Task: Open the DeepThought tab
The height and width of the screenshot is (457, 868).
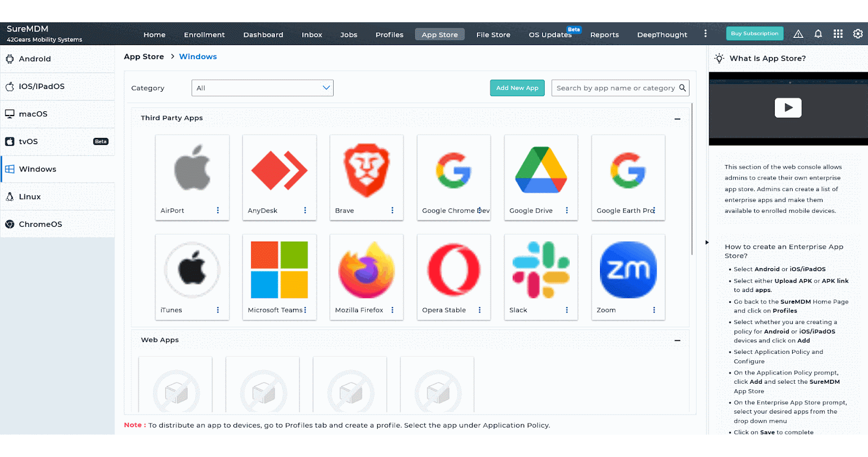Action: pos(662,34)
